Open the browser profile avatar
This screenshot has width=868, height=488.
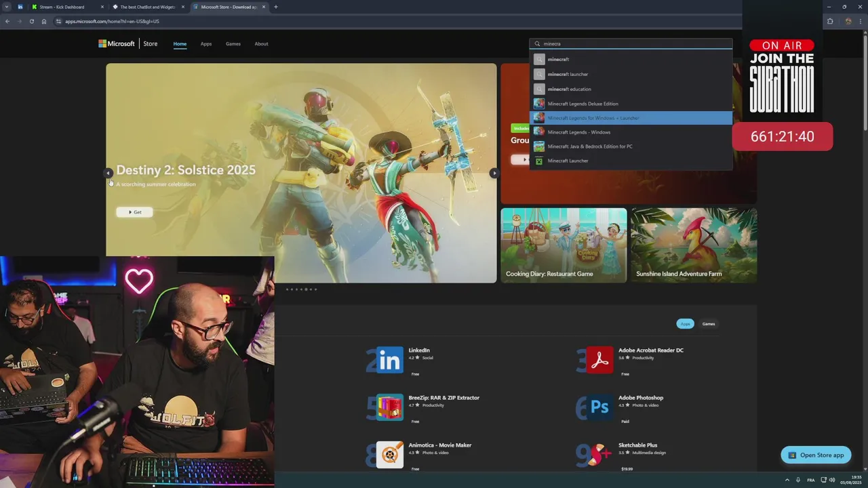pos(848,21)
